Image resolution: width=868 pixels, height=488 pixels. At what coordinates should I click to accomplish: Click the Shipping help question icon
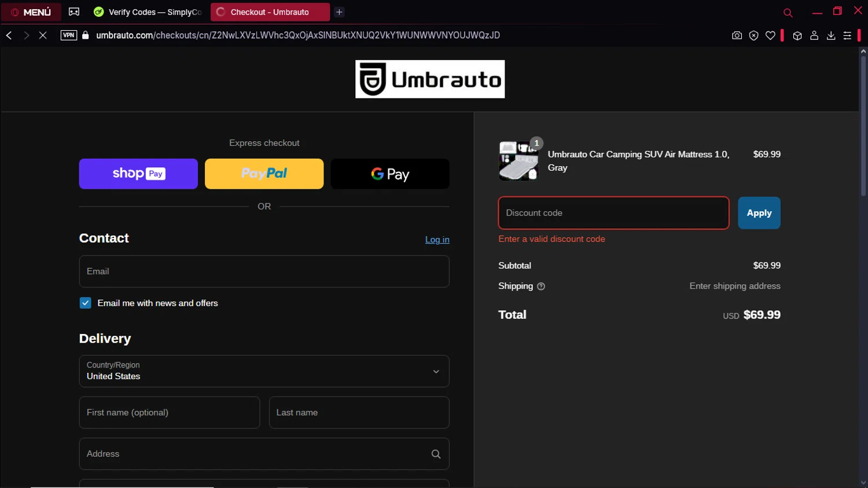point(541,287)
